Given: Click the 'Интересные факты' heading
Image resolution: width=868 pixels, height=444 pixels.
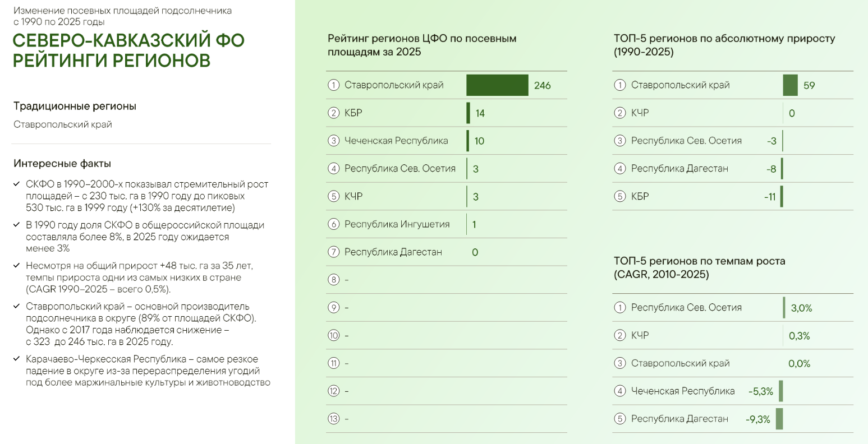Looking at the screenshot, I should point(62,164).
